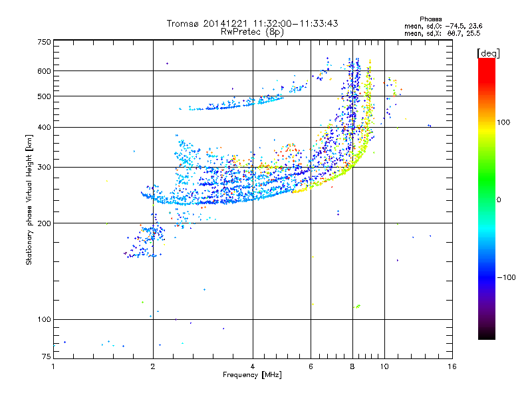The image size is (532, 399).
Task: Click the x-axis tick label '10'
Action: click(384, 366)
